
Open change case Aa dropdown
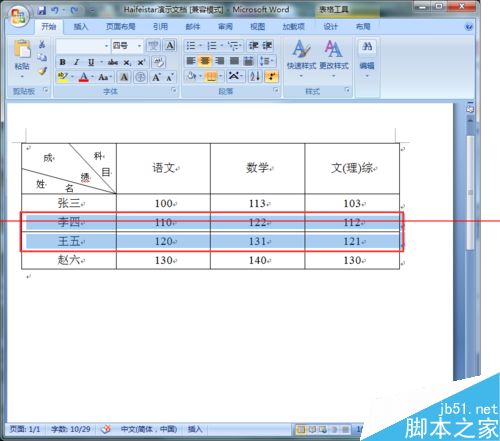point(105,77)
